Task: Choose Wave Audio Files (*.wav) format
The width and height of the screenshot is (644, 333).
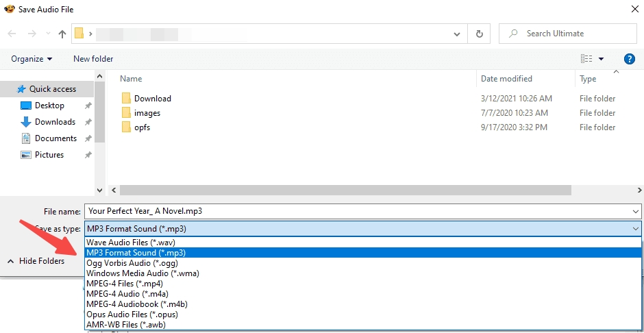Action: tap(129, 243)
